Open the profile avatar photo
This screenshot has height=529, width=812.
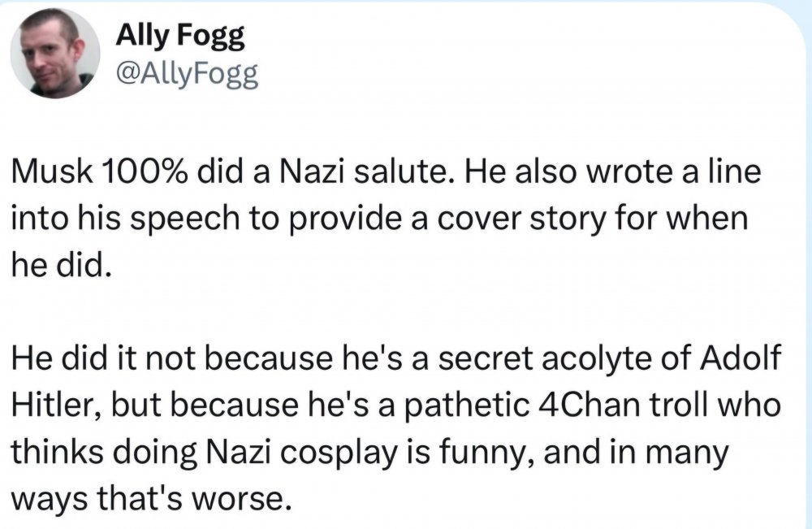click(55, 54)
